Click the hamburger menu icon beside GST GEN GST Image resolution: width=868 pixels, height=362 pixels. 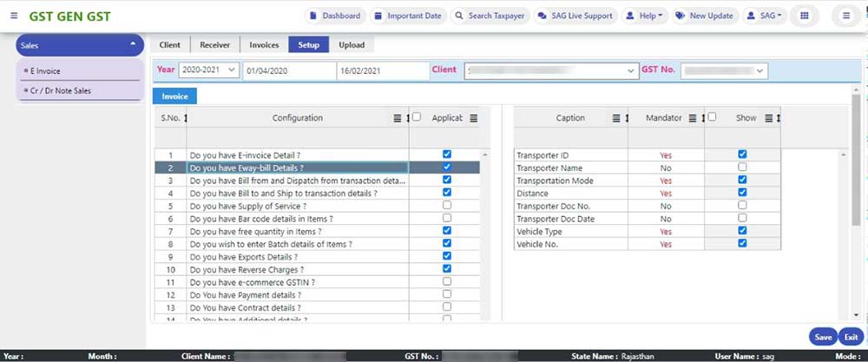tap(13, 16)
